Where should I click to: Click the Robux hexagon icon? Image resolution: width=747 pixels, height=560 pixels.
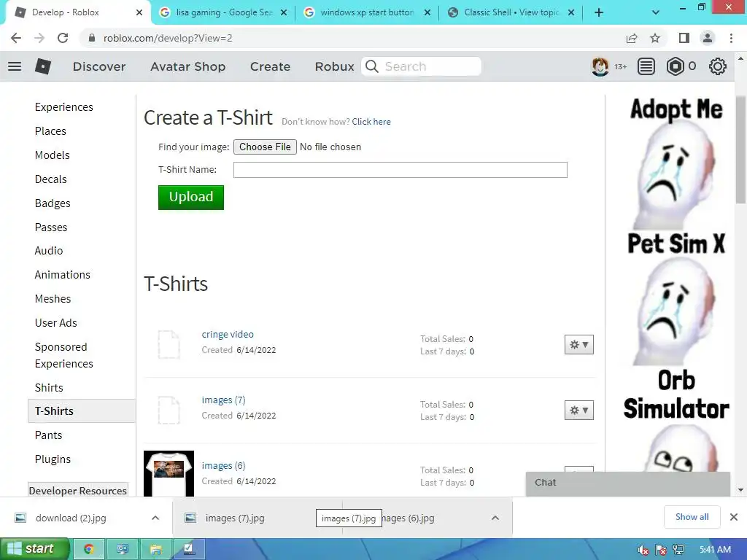(x=675, y=66)
